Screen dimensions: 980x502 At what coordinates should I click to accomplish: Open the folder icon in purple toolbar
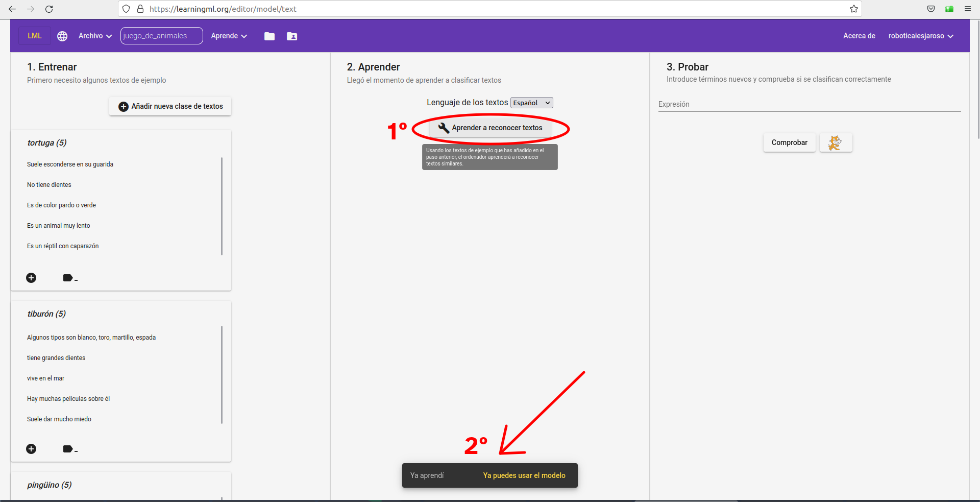tap(269, 36)
